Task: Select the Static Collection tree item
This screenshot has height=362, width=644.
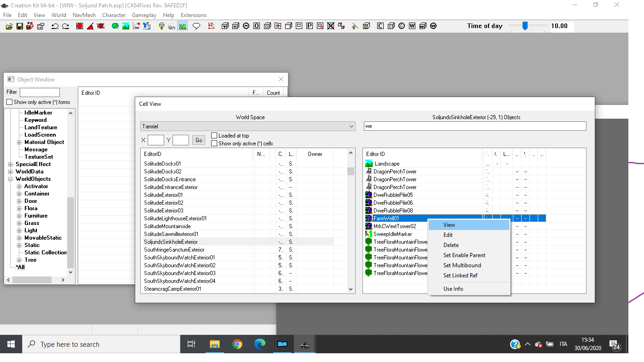Action: tap(46, 253)
